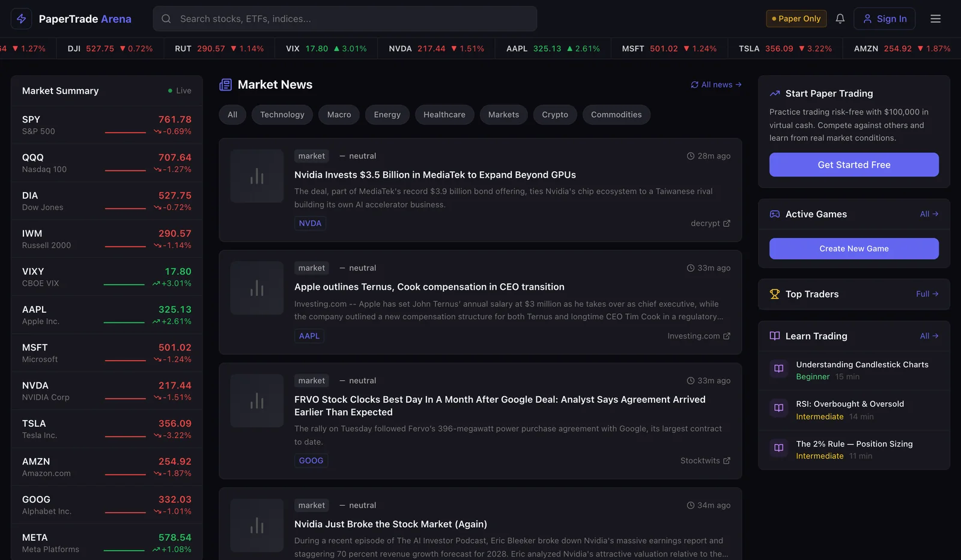Filter news by Healthcare
The image size is (961, 560).
click(x=444, y=115)
